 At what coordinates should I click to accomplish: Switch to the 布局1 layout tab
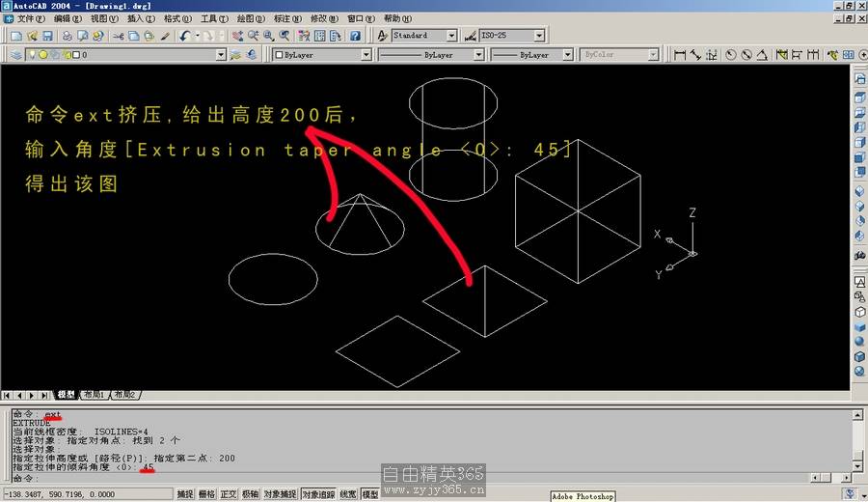93,395
